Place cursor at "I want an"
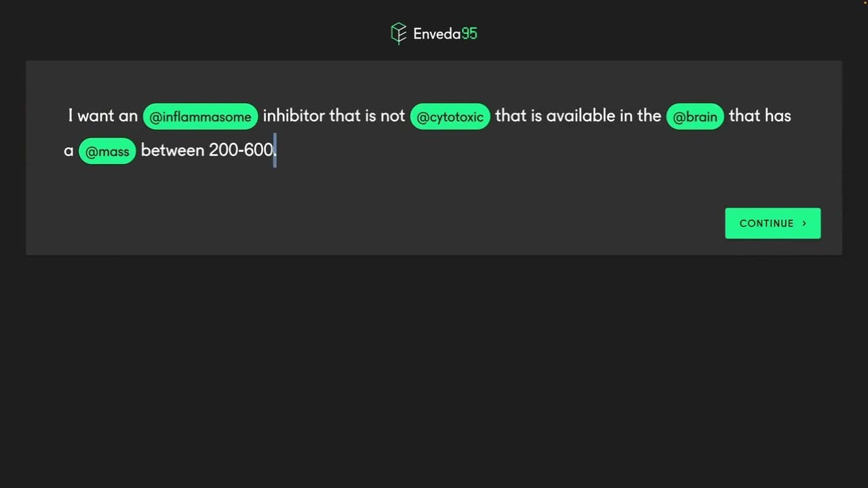 pos(102,116)
